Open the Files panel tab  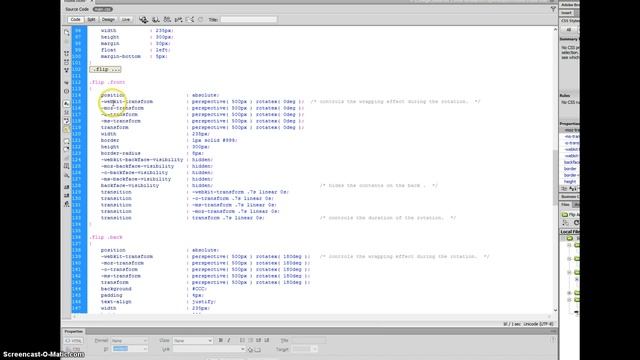(x=565, y=204)
